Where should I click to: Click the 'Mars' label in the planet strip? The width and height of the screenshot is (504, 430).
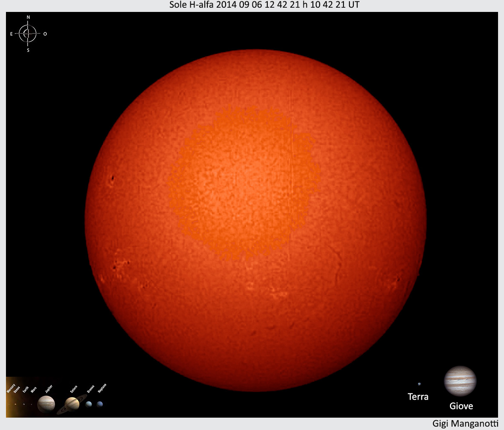click(34, 390)
